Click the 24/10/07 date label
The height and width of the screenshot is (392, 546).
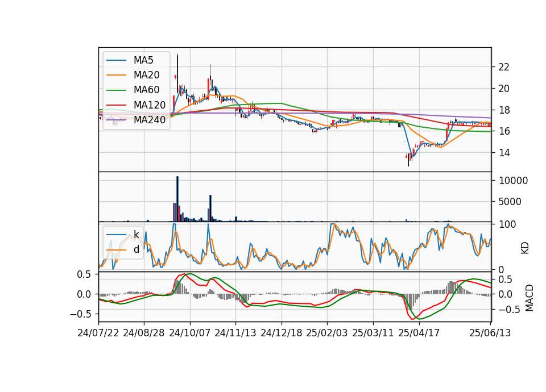point(190,333)
